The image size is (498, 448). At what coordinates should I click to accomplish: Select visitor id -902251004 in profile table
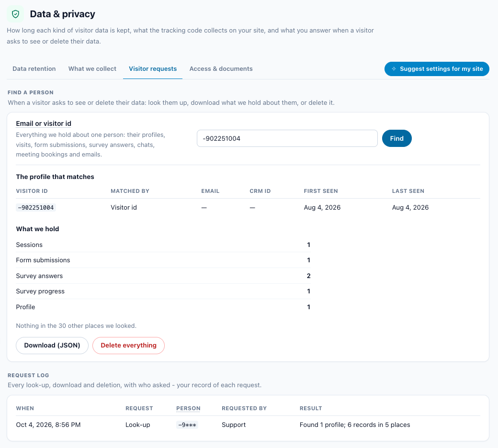pyautogui.click(x=36, y=208)
